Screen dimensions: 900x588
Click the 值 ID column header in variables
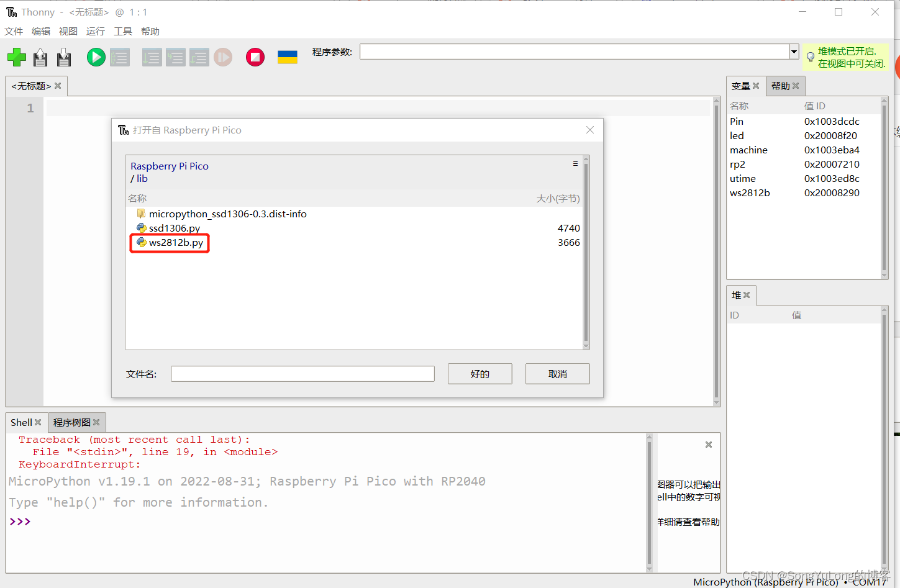(814, 106)
